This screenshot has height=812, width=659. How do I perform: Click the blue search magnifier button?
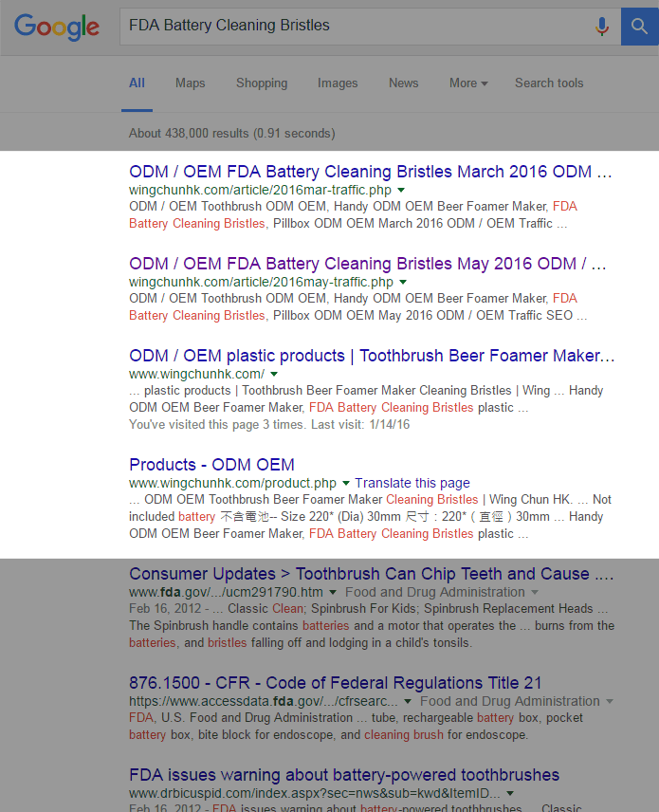pos(639,27)
